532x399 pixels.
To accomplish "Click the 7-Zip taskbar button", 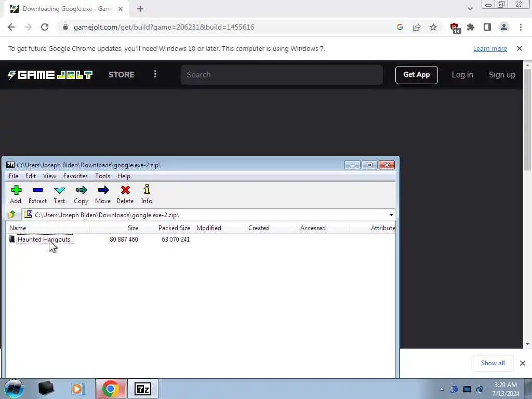I will (142, 389).
